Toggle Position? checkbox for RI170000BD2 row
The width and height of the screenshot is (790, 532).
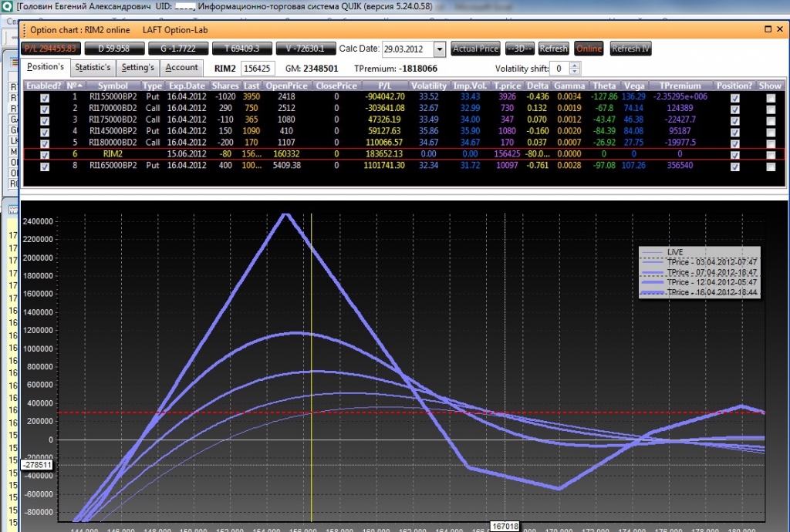click(x=735, y=109)
